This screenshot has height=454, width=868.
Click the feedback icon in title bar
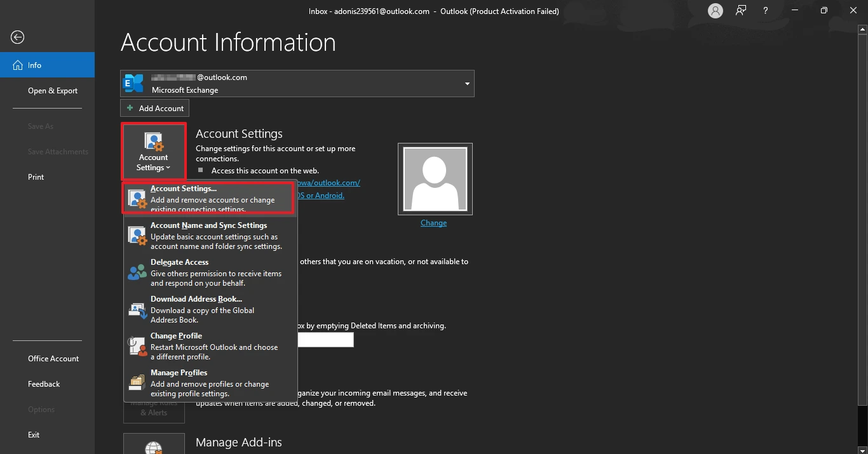(741, 11)
